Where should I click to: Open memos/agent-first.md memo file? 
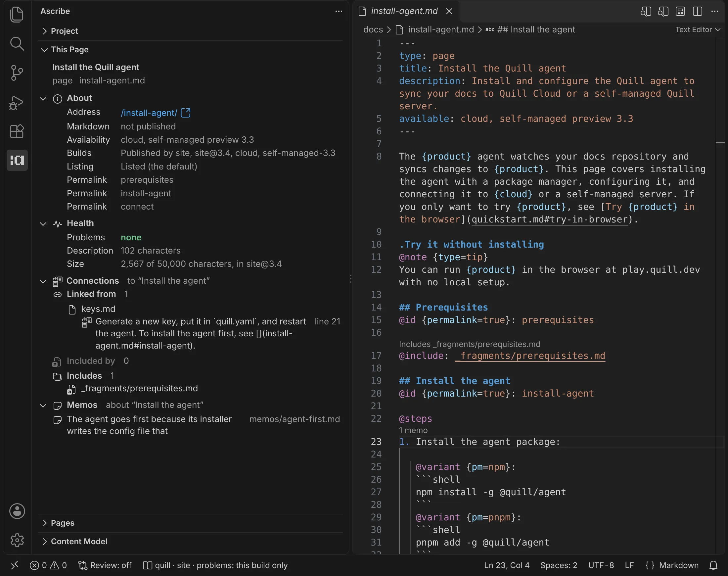point(295,419)
